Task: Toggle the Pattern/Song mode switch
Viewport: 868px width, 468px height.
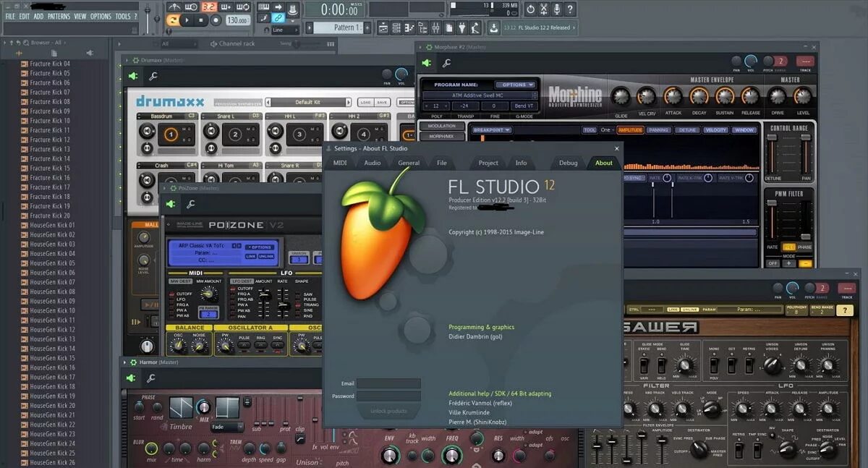Action: 172,20
